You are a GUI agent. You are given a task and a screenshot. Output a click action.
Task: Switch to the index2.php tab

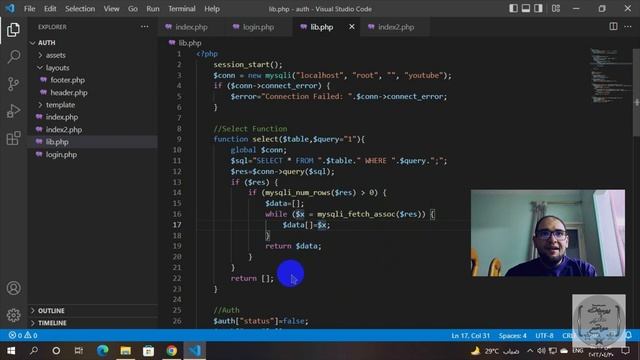(x=396, y=27)
